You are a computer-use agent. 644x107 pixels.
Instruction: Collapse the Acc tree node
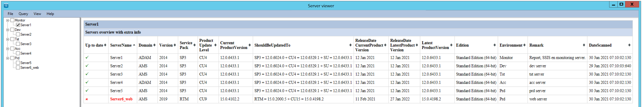[7, 49]
